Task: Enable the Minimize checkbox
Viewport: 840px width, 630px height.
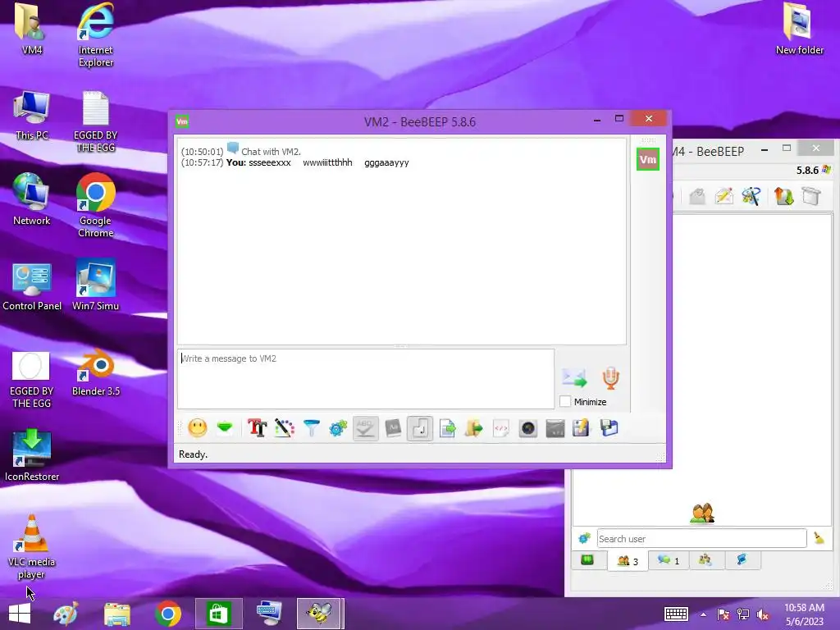Action: 565,401
